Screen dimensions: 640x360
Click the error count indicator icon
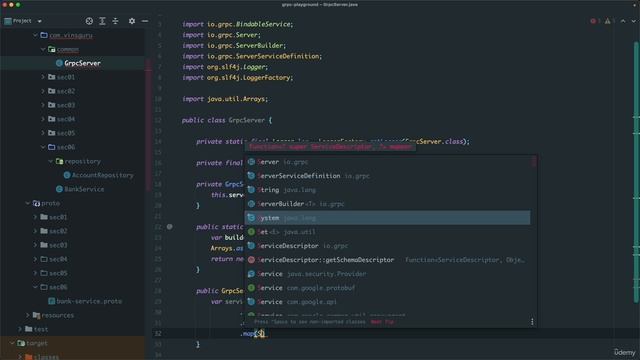click(593, 21)
